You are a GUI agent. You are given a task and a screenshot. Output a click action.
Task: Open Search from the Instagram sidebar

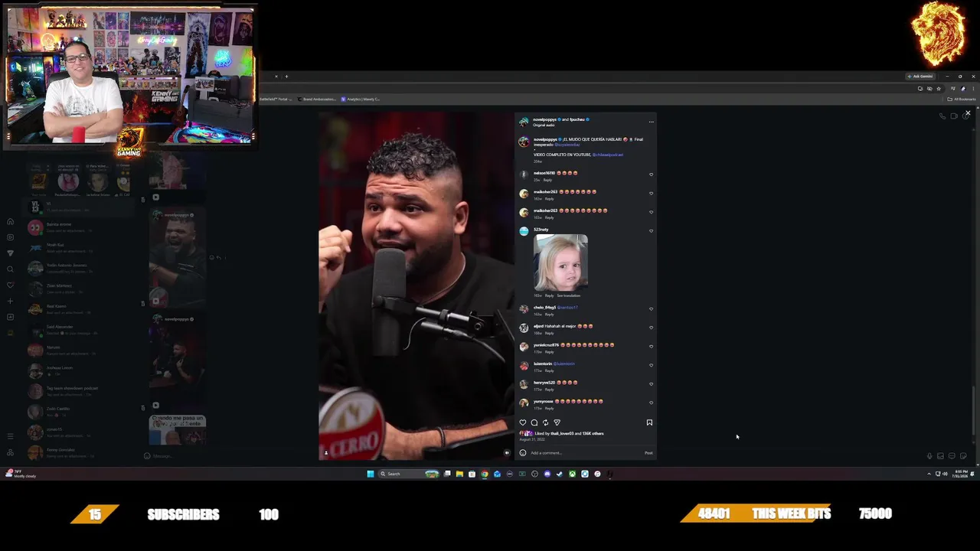(10, 269)
